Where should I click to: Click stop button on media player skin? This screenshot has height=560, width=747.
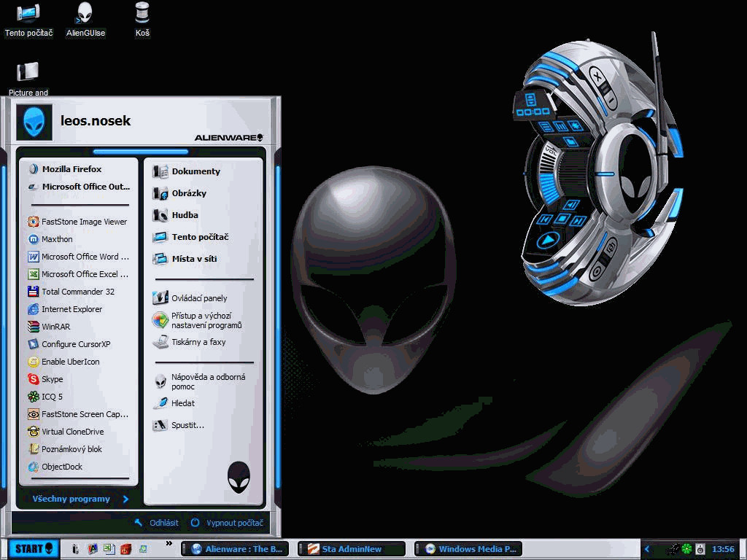tap(562, 219)
